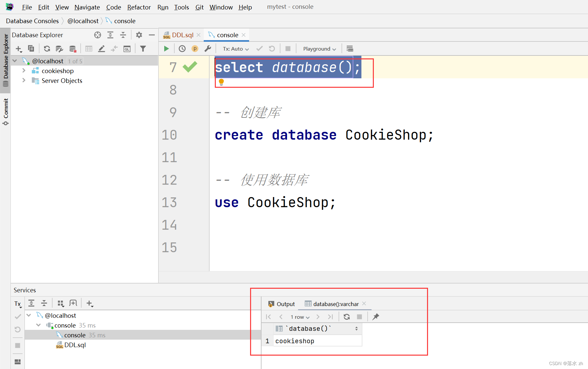Click the View Parameters 'p' icon
Viewport: 588px width, 369px height.
point(195,49)
